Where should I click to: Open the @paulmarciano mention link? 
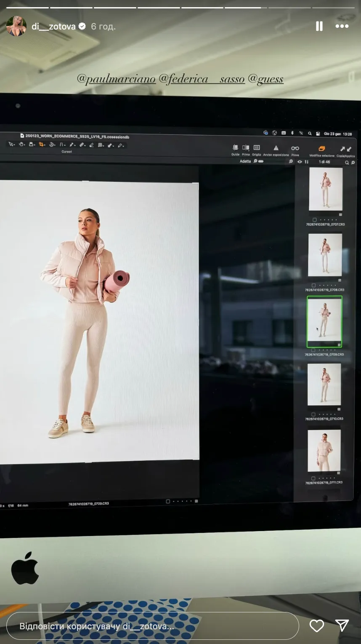pos(116,79)
